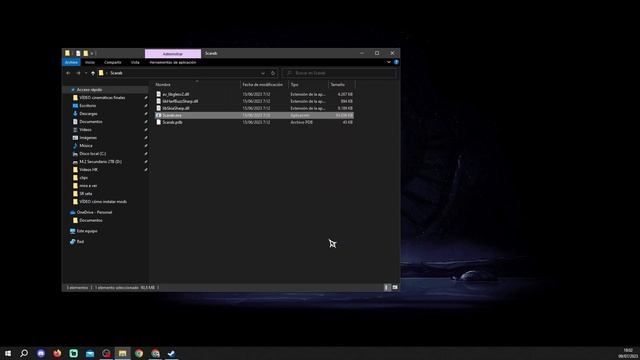Open the Archivo ribbon tab

click(71, 62)
